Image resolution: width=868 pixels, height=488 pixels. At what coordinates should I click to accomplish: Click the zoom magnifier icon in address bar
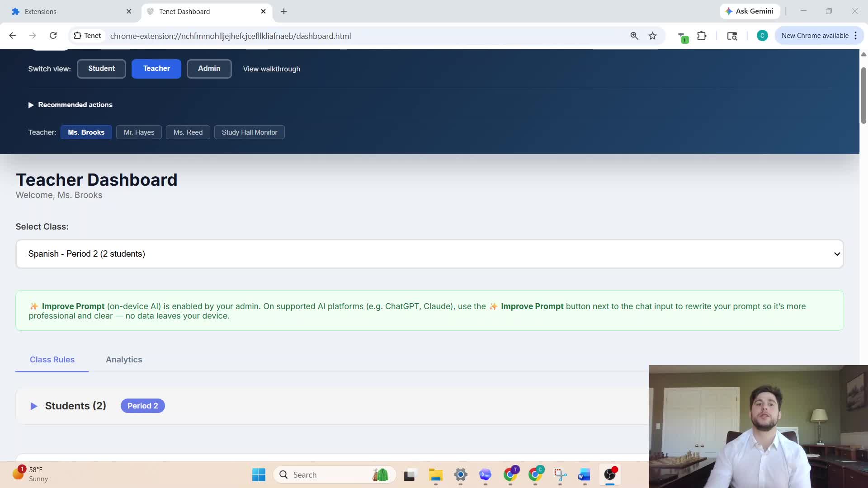[634, 36]
